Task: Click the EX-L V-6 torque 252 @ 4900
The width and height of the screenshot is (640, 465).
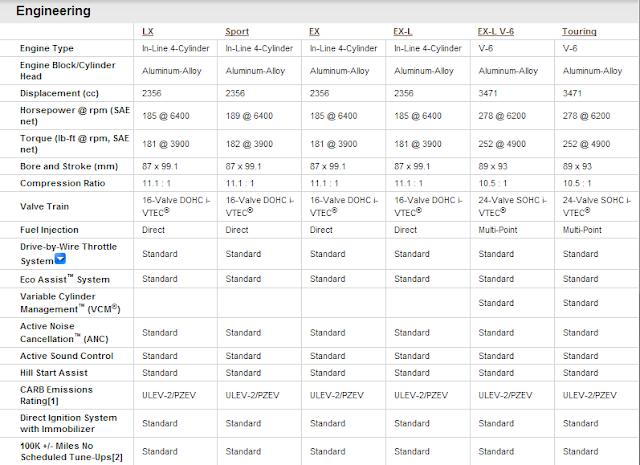Action: point(502,144)
